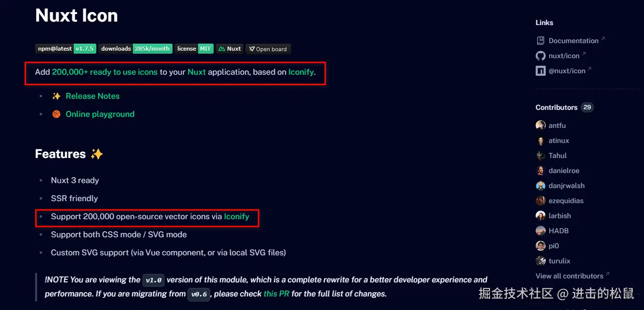The image size is (644, 310).
Task: Open turulix's avatar
Action: [x=540, y=261]
